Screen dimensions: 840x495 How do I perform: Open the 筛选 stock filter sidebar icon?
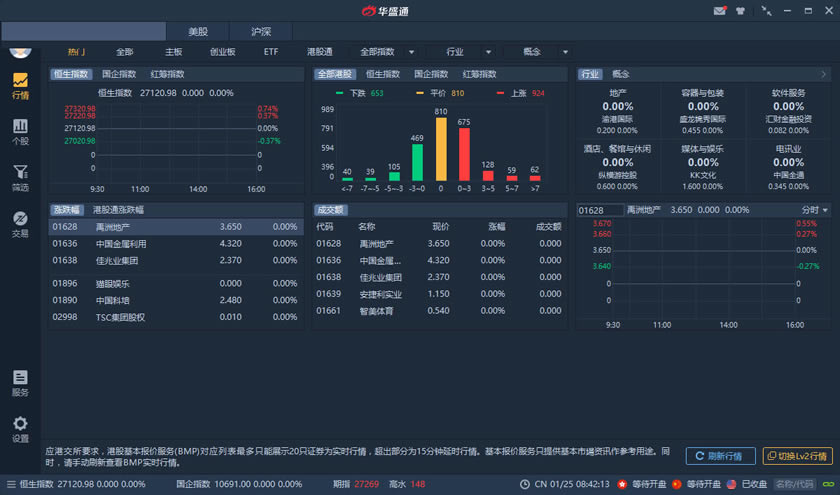click(20, 178)
